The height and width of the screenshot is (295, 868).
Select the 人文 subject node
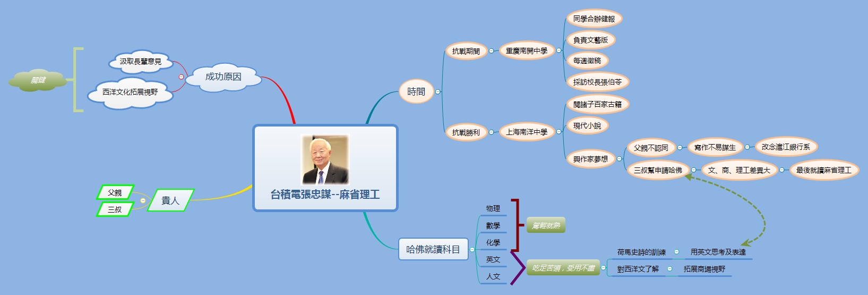pos(493,276)
